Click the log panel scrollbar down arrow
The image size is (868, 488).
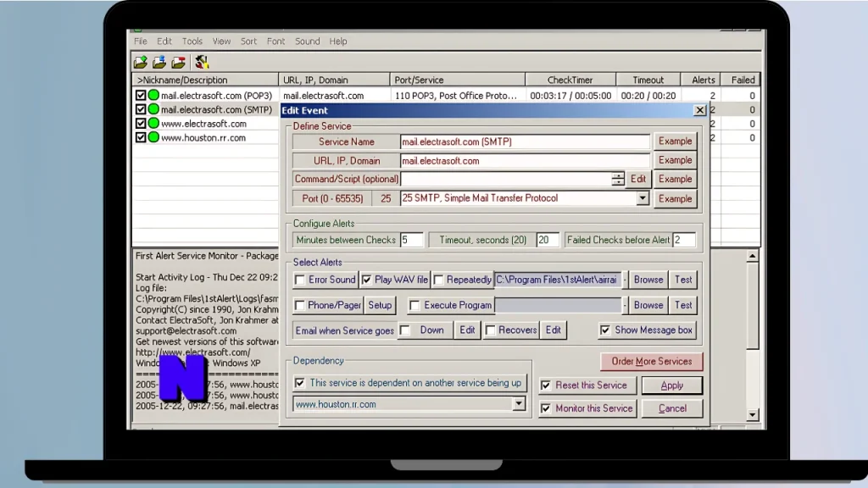click(752, 414)
